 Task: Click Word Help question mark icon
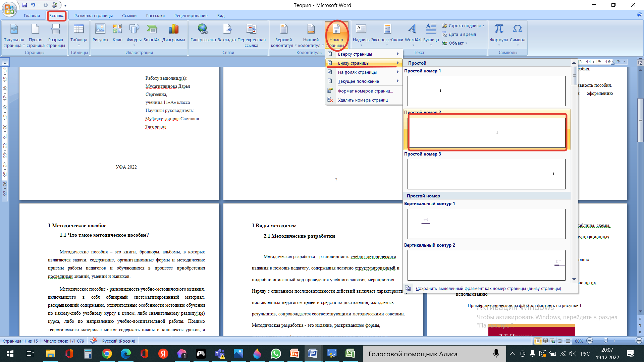pos(640,15)
